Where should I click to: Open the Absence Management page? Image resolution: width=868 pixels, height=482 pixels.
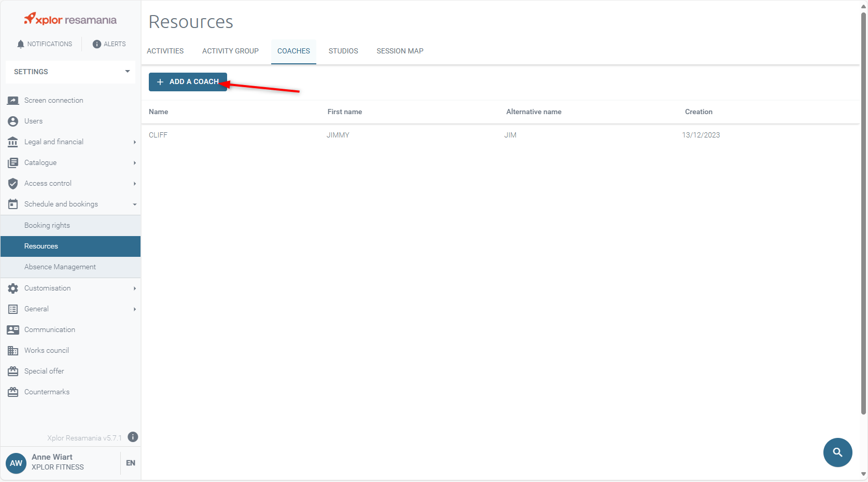[60, 267]
